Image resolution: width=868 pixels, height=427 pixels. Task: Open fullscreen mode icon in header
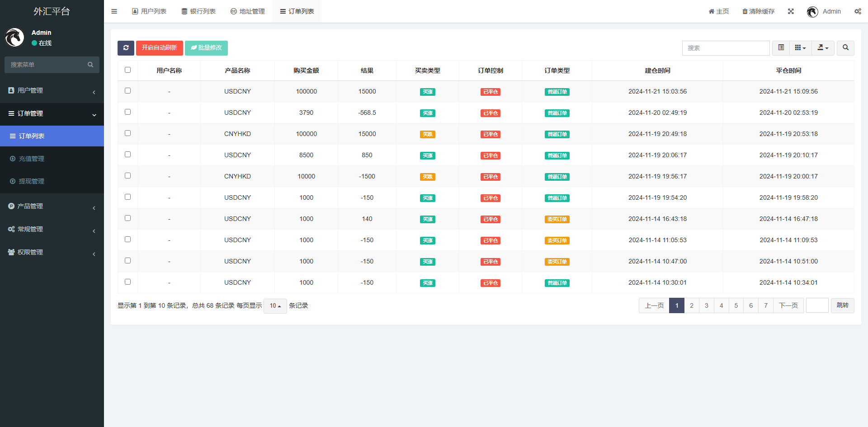pyautogui.click(x=791, y=11)
